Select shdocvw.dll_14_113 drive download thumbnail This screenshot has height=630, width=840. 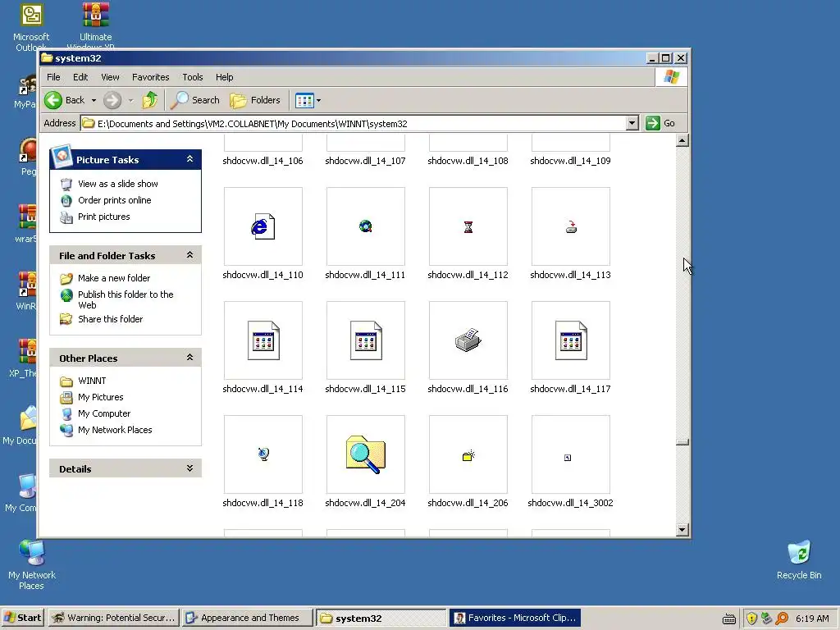pyautogui.click(x=571, y=226)
